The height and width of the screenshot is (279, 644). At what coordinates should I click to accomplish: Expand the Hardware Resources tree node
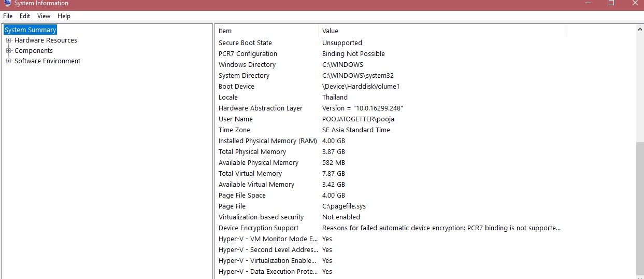tap(8, 40)
